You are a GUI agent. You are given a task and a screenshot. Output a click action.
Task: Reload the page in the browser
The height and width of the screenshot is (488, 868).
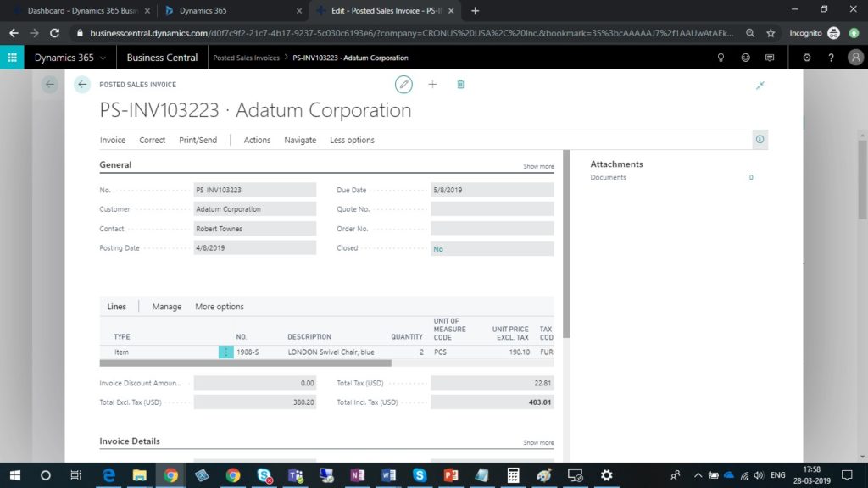coord(54,33)
